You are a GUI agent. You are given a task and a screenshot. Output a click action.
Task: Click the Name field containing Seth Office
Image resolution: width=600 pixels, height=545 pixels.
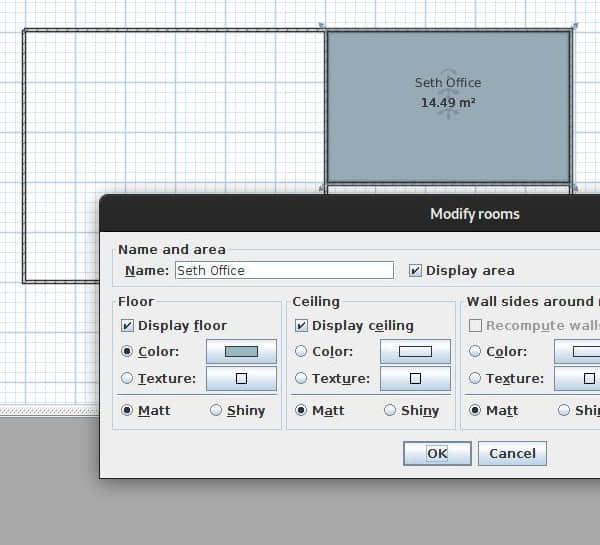(284, 270)
